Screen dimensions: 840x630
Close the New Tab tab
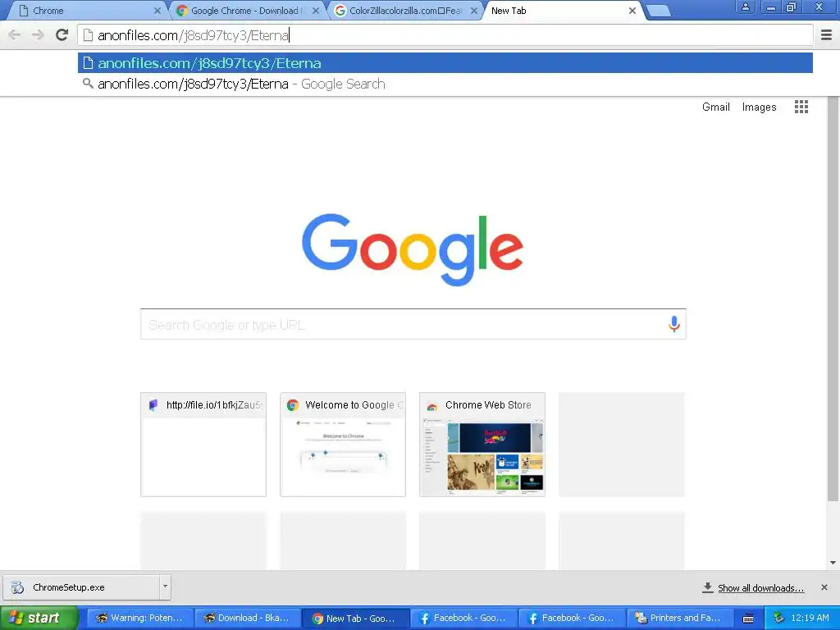pos(632,10)
